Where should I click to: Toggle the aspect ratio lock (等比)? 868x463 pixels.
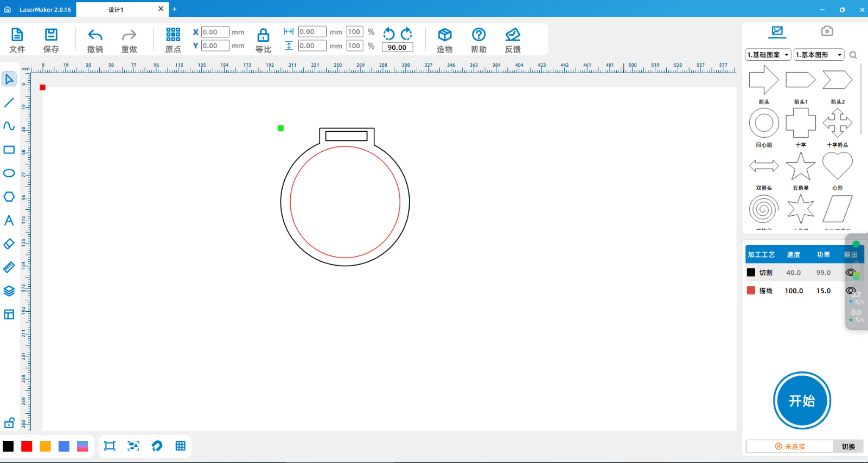[263, 36]
